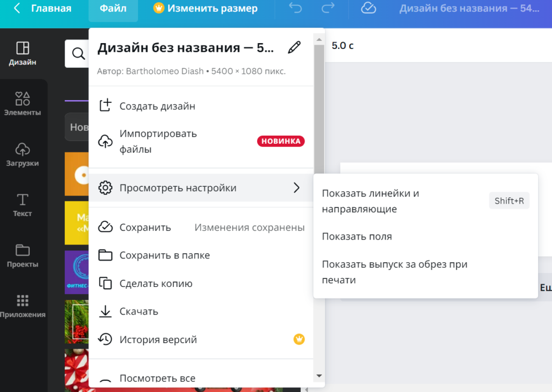This screenshot has width=552, height=392.
Task: Click the redo arrow icon
Action: pyautogui.click(x=328, y=9)
